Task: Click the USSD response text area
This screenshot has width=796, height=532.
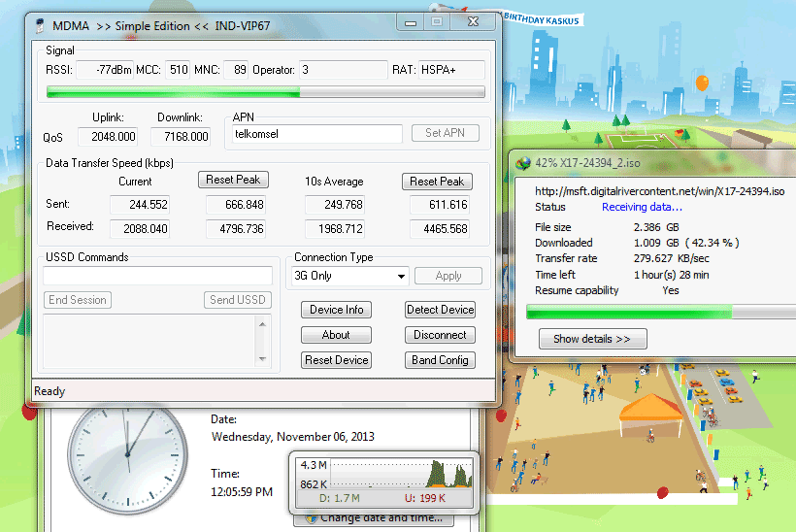Action: [149, 341]
